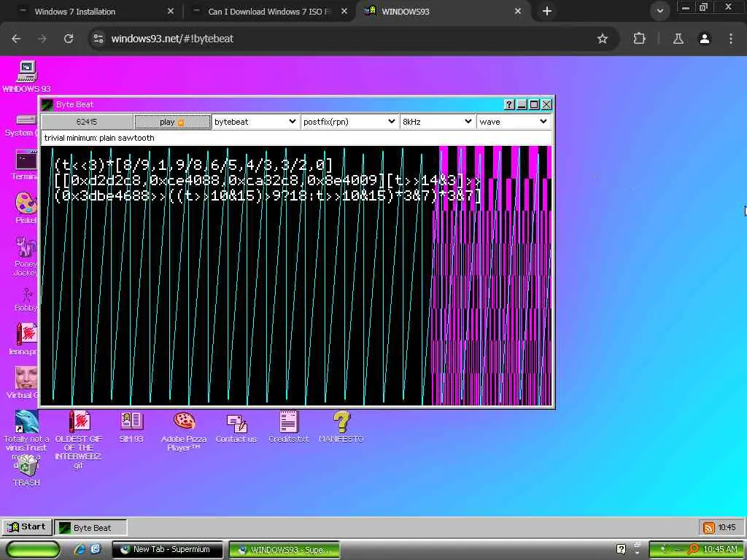
Task: Click inside the bytebeat formula code editor
Action: [x=295, y=276]
